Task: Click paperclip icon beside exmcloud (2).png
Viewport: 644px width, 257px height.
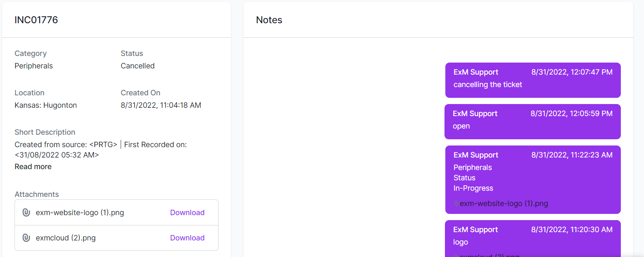Action: point(26,238)
